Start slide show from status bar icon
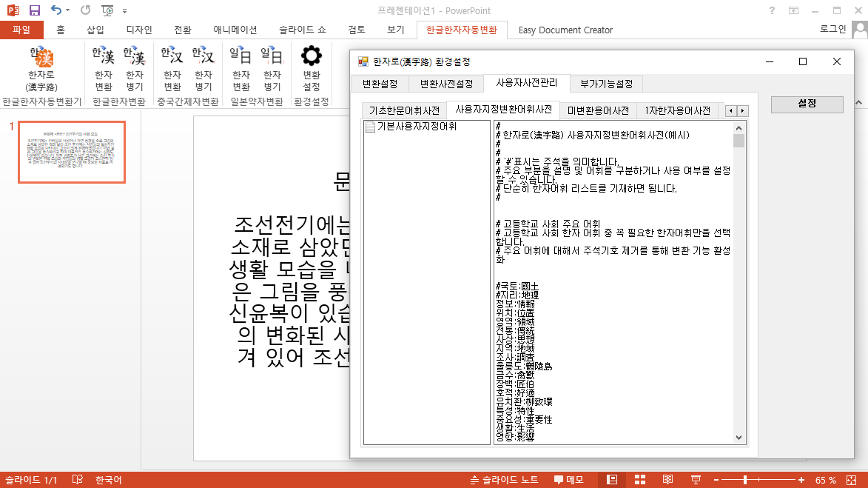This screenshot has width=868, height=488. click(696, 480)
